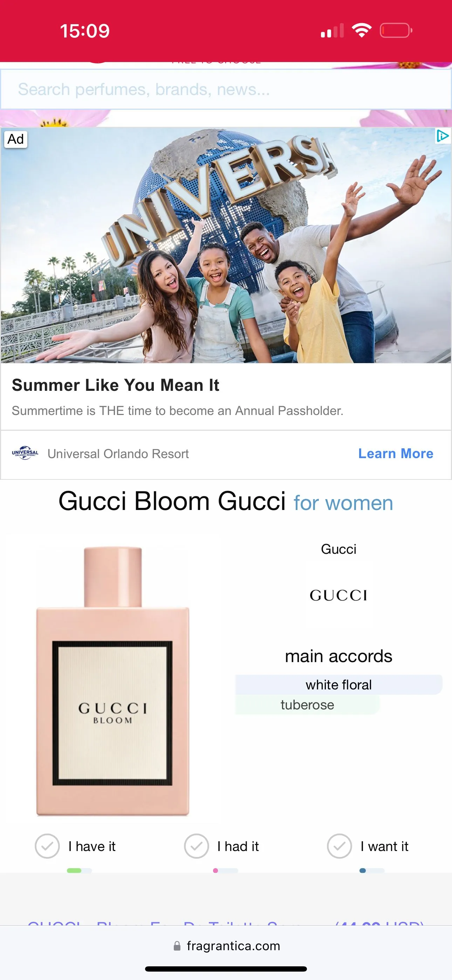Focus the Search perfumes, brands, news field
This screenshot has height=980, width=452.
(226, 89)
